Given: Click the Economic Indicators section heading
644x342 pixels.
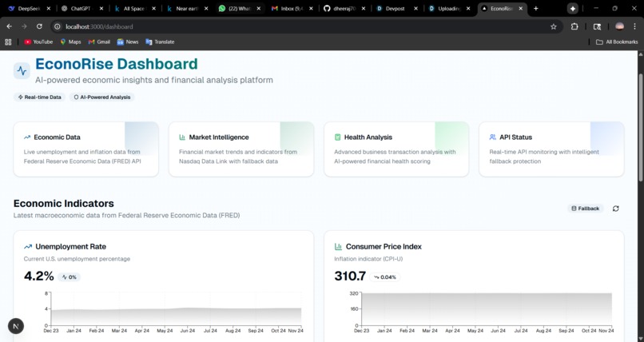Looking at the screenshot, I should click(64, 204).
